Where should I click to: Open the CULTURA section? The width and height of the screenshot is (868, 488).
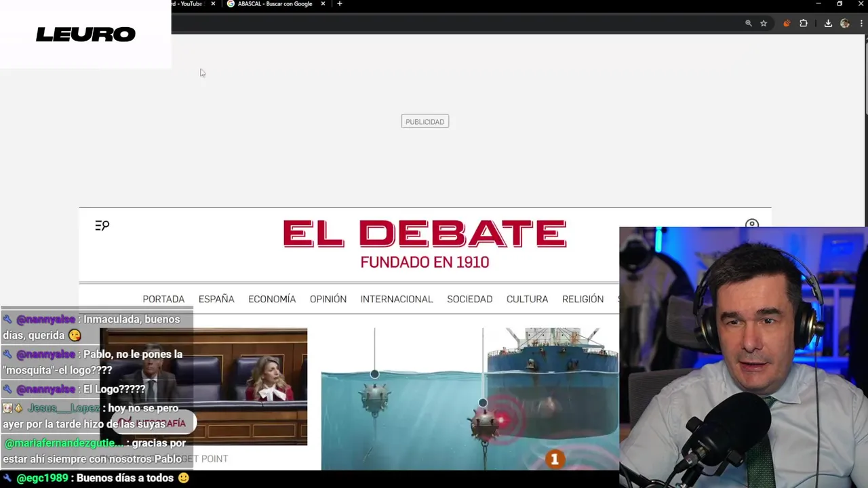click(x=527, y=299)
